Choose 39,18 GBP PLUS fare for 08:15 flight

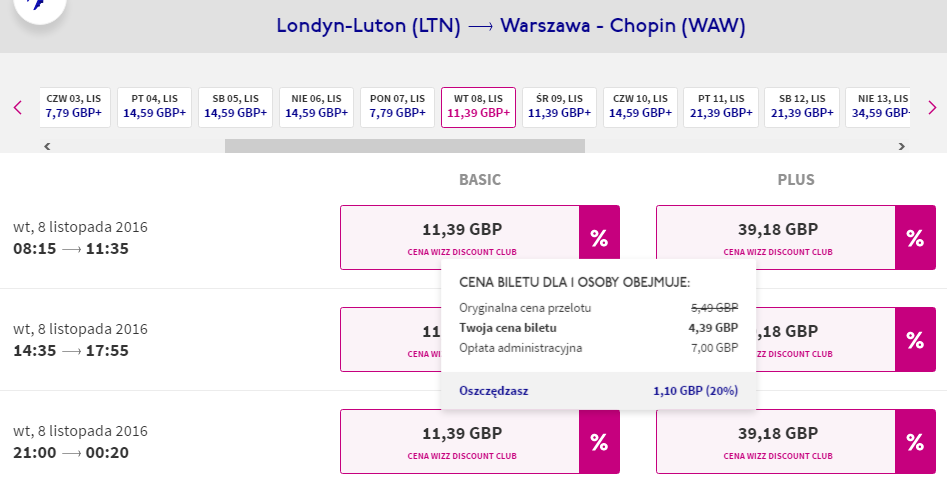coord(776,237)
